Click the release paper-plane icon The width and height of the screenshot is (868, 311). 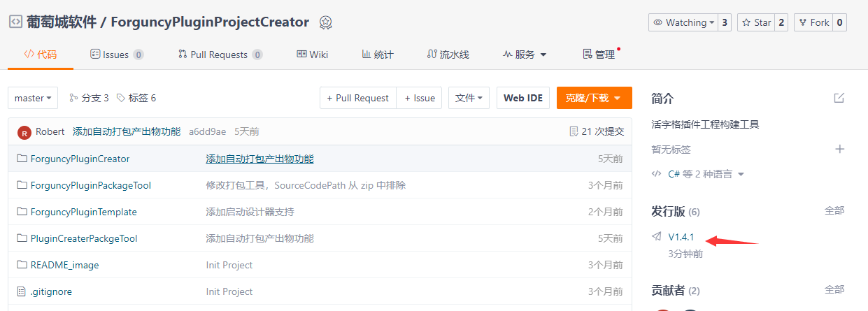(656, 237)
